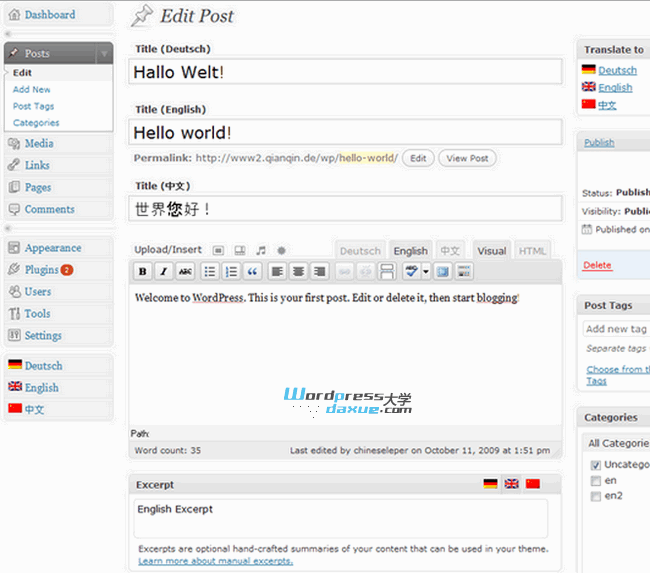Translate to Deutsch link in Translate box
Screen dimensions: 650x573
[617, 70]
